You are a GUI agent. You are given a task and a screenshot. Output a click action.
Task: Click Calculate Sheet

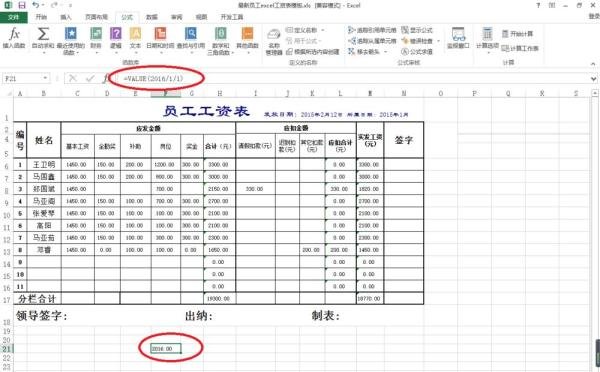pos(520,48)
